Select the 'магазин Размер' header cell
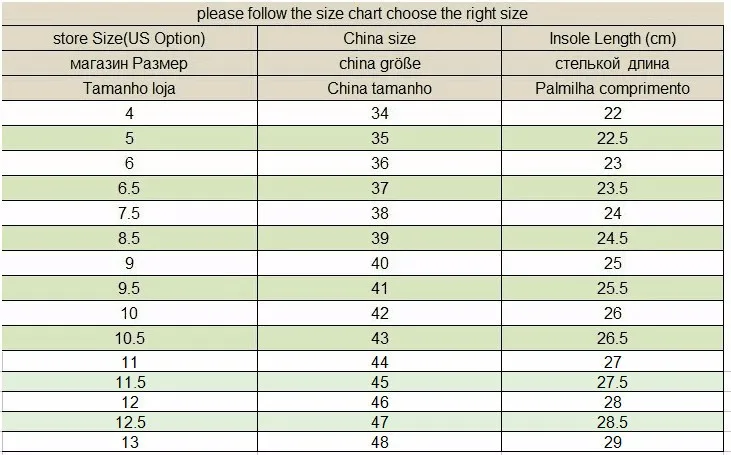 pos(129,63)
